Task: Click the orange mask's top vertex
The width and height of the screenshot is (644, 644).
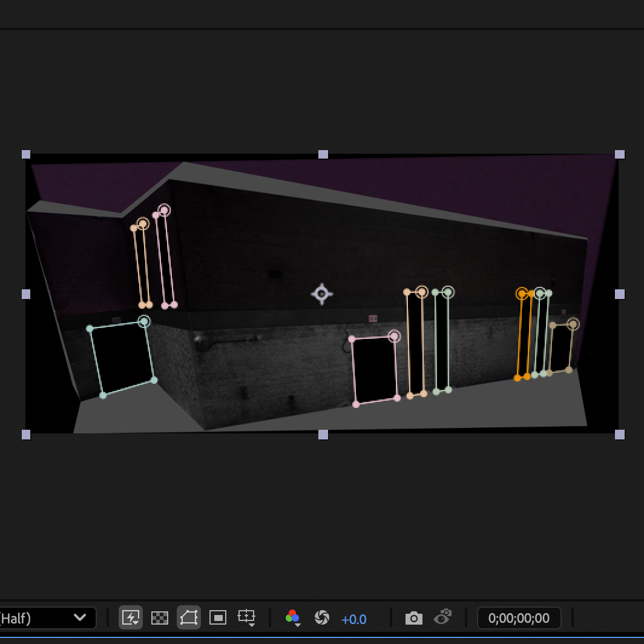Action: click(521, 293)
